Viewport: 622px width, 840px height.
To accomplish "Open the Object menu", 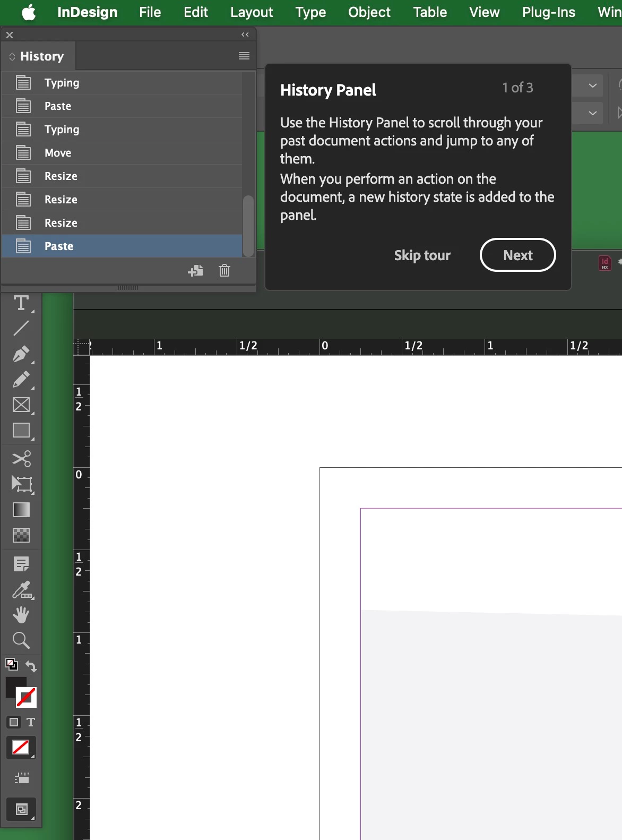I will point(369,12).
